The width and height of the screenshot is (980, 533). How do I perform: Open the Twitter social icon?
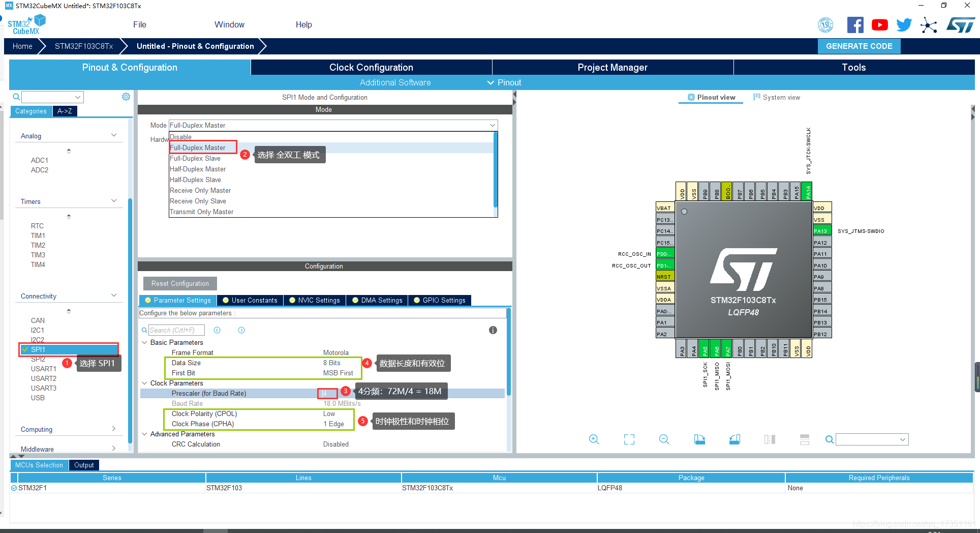pyautogui.click(x=904, y=24)
